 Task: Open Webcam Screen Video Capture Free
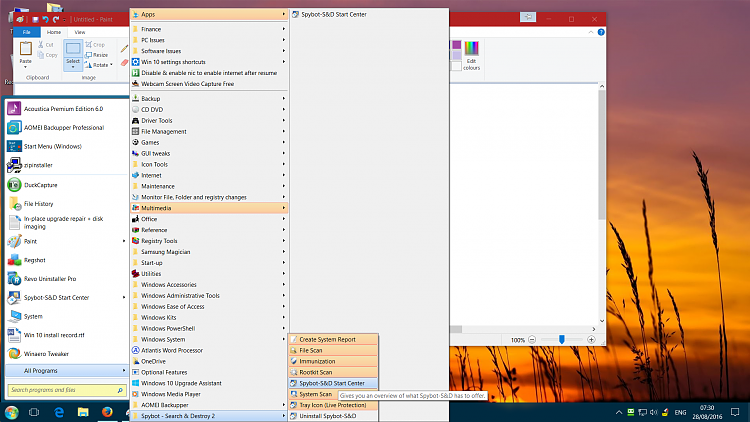click(209, 84)
